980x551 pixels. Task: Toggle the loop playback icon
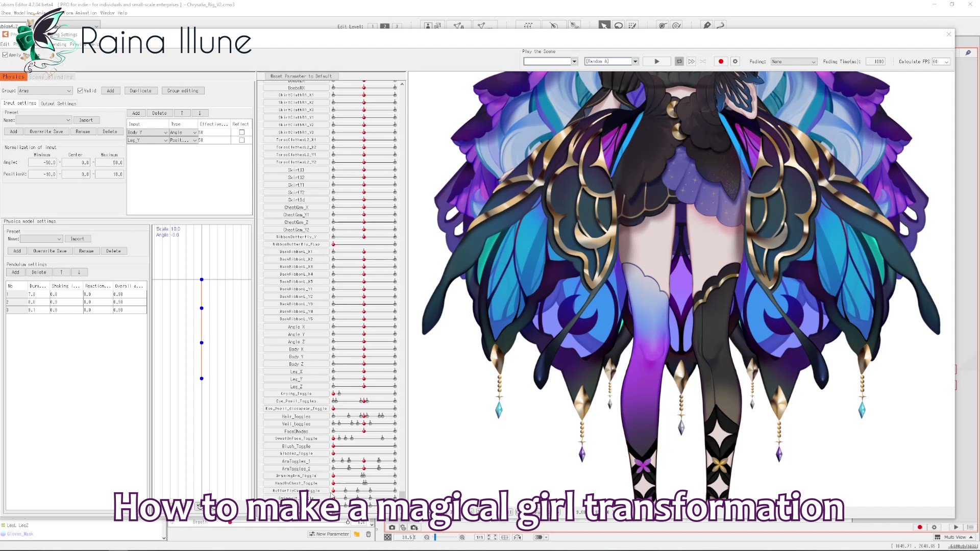[x=679, y=61]
